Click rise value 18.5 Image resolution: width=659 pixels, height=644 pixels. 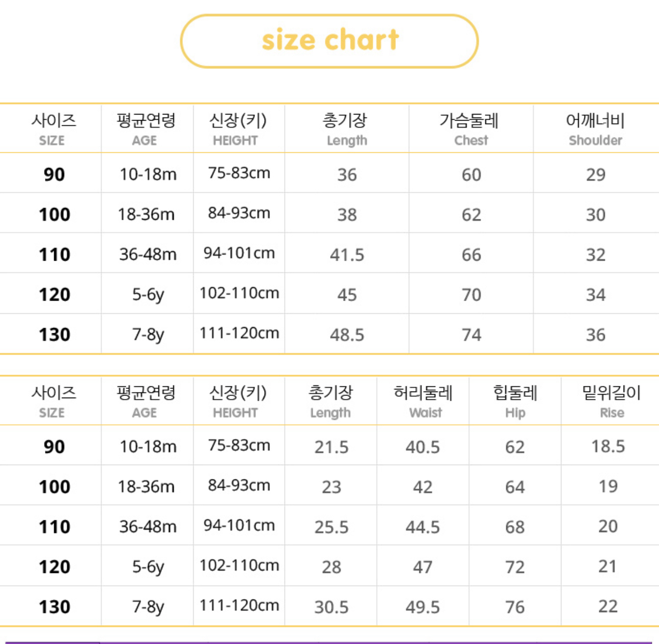click(608, 447)
